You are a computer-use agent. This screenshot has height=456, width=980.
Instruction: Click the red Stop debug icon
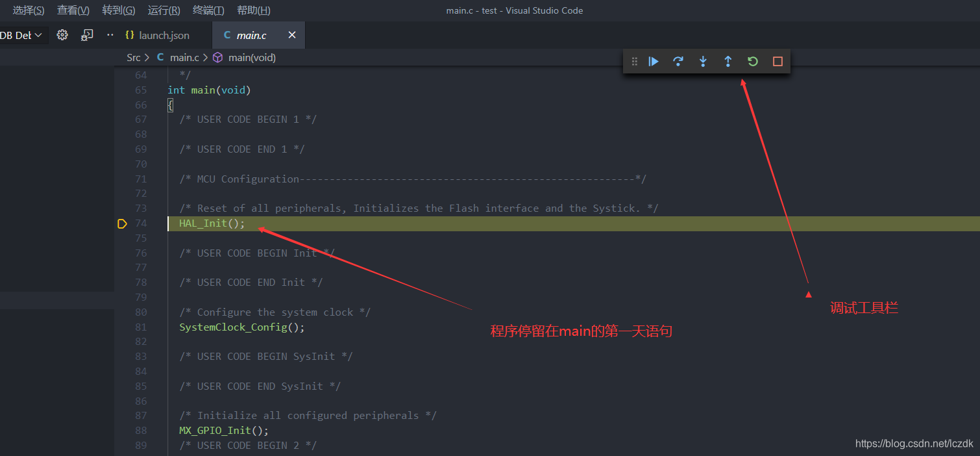coord(777,61)
